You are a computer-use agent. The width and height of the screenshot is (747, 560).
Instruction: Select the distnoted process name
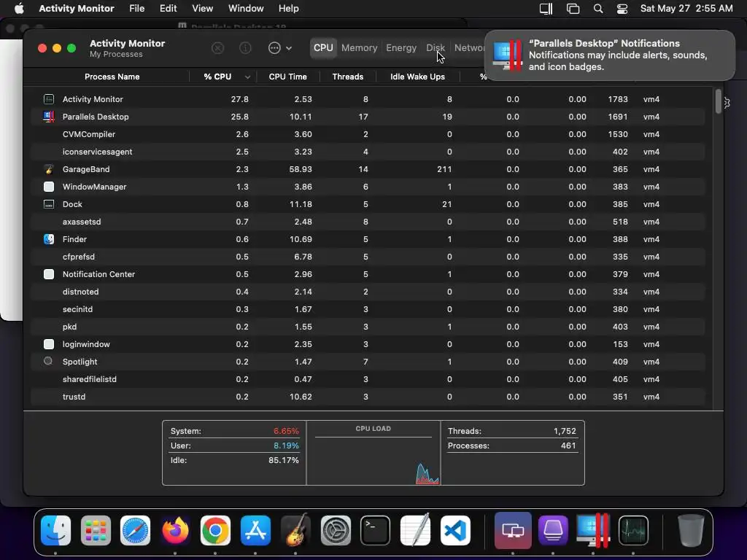[x=80, y=292]
